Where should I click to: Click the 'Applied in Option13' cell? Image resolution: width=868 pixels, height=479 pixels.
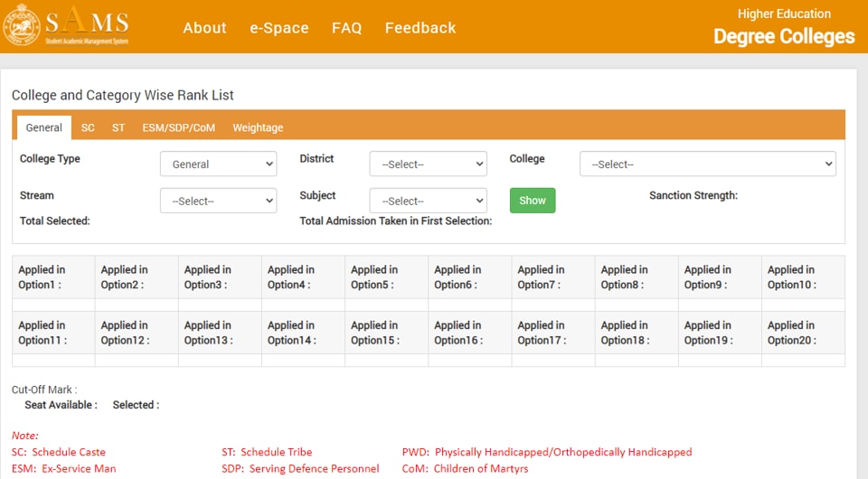220,333
